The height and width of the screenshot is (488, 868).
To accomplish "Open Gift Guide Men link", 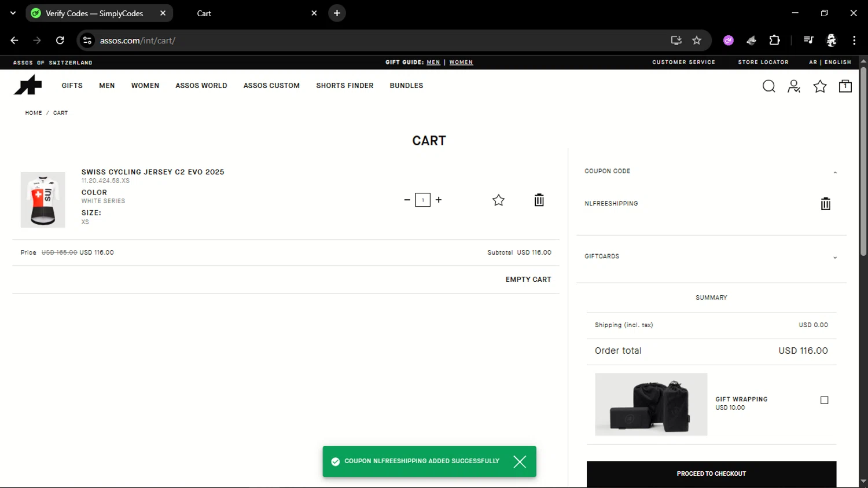I will click(433, 62).
